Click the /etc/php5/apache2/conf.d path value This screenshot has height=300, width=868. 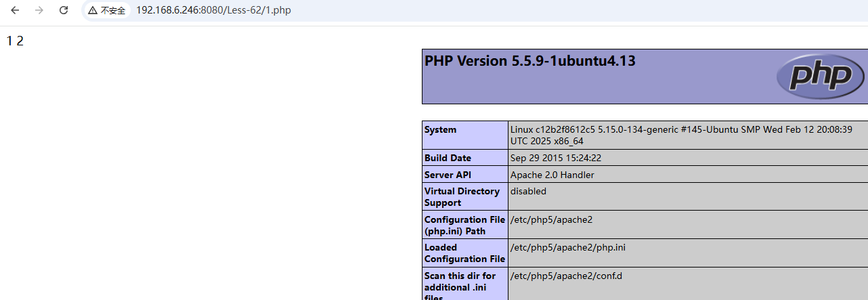pos(565,276)
